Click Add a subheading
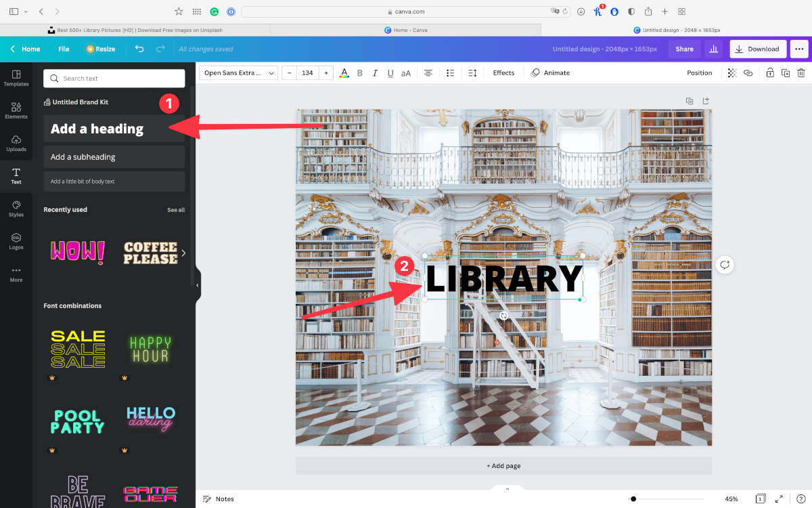This screenshot has height=508, width=812. (114, 156)
